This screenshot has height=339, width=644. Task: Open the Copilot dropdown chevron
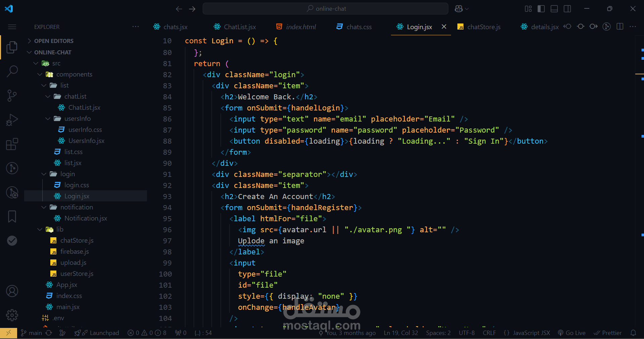click(x=467, y=9)
